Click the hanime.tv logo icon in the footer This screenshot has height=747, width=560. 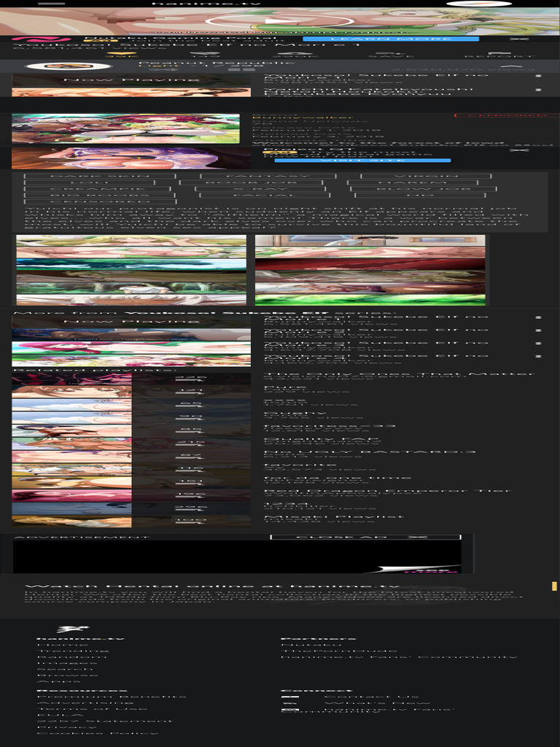tap(72, 630)
